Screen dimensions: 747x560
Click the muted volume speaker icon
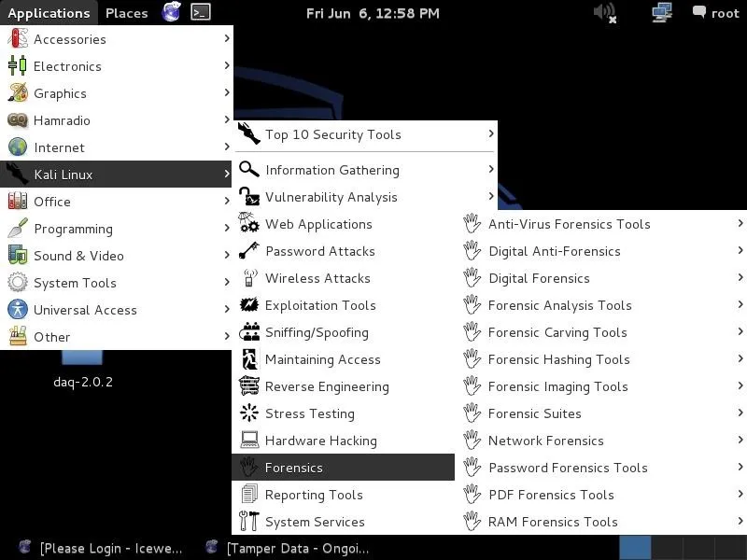605,12
